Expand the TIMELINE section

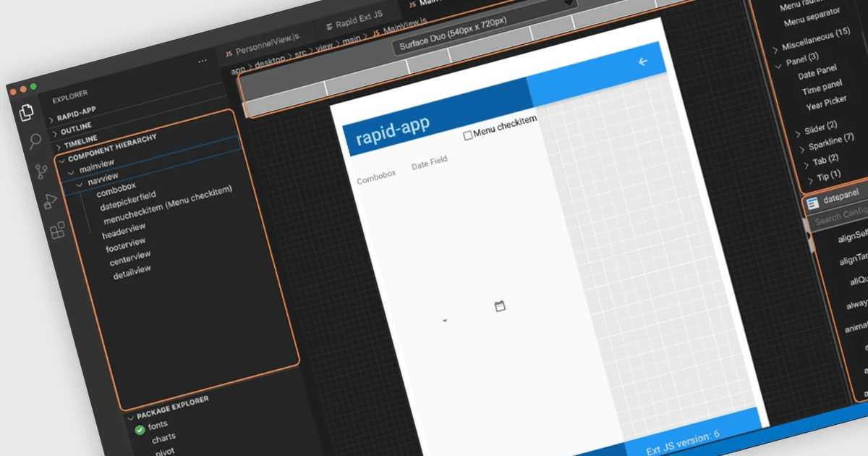[x=59, y=148]
